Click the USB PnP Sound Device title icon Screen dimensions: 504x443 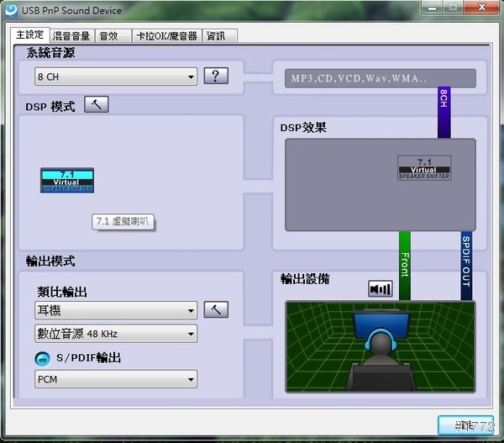(11, 10)
